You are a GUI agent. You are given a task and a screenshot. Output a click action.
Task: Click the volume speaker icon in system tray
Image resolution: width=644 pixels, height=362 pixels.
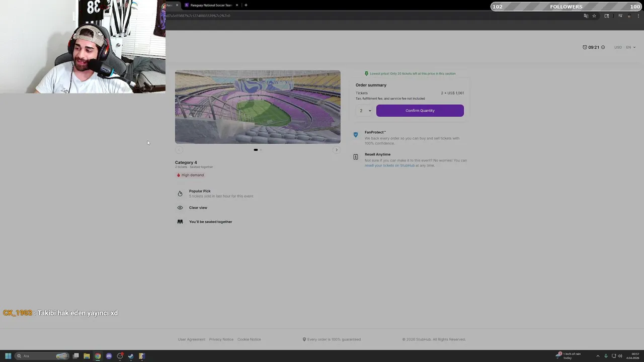(x=620, y=356)
